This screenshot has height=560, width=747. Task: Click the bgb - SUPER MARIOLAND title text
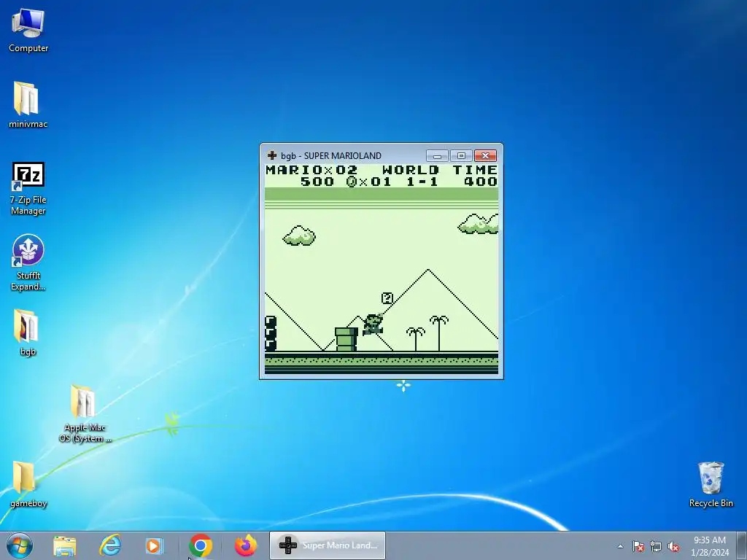tap(331, 156)
